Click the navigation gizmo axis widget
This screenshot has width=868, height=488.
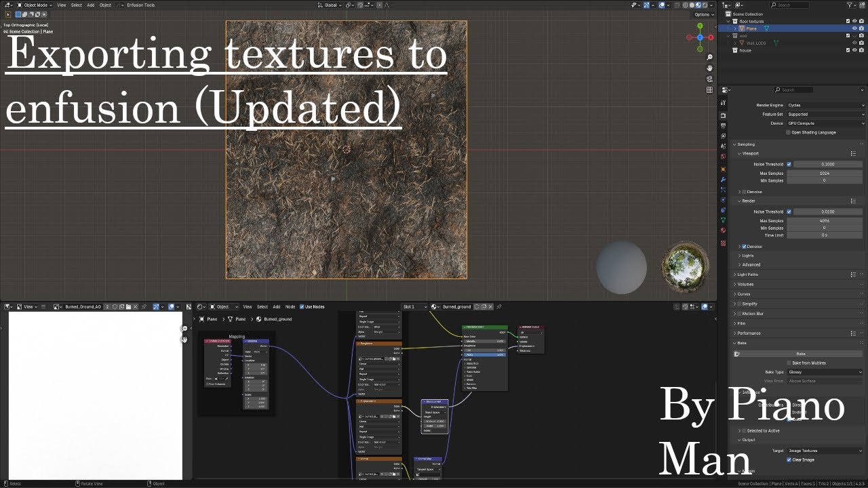[x=701, y=37]
